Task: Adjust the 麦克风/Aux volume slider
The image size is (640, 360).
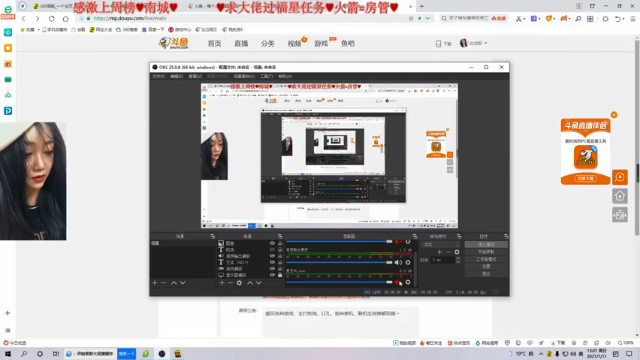Action: click(x=339, y=282)
